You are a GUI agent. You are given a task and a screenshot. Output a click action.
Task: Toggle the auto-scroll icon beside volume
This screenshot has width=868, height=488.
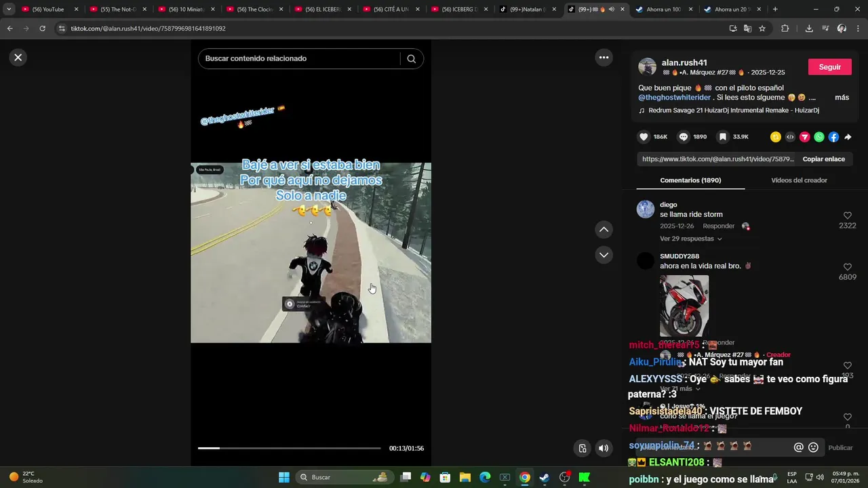tap(582, 448)
